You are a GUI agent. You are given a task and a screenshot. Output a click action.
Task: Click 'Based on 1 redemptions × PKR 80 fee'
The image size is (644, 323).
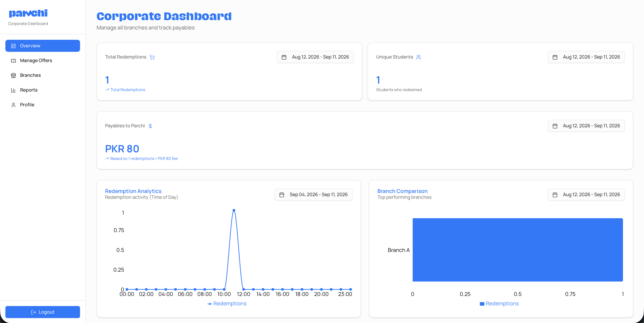[144, 159]
